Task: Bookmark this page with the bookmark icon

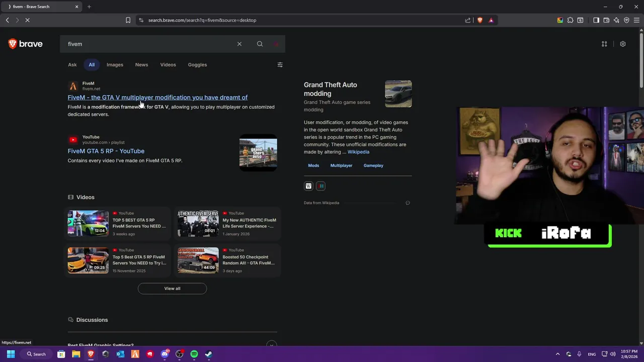Action: pyautogui.click(x=128, y=20)
